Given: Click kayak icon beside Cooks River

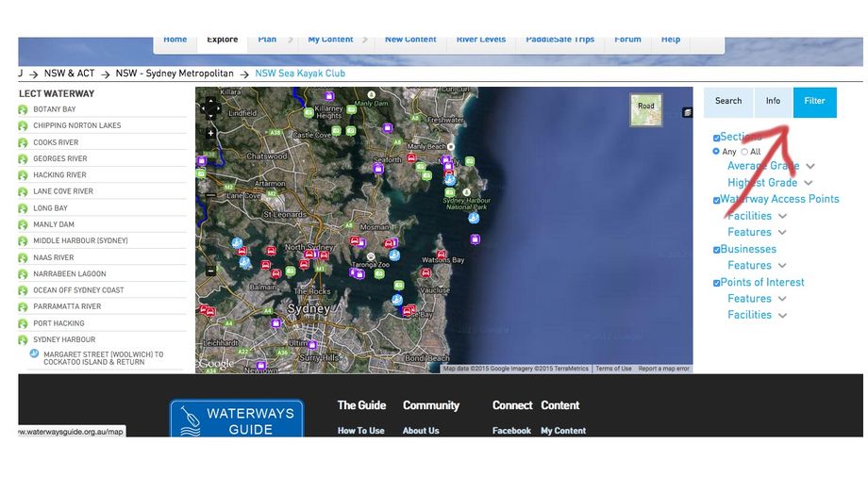Looking at the screenshot, I should [23, 142].
